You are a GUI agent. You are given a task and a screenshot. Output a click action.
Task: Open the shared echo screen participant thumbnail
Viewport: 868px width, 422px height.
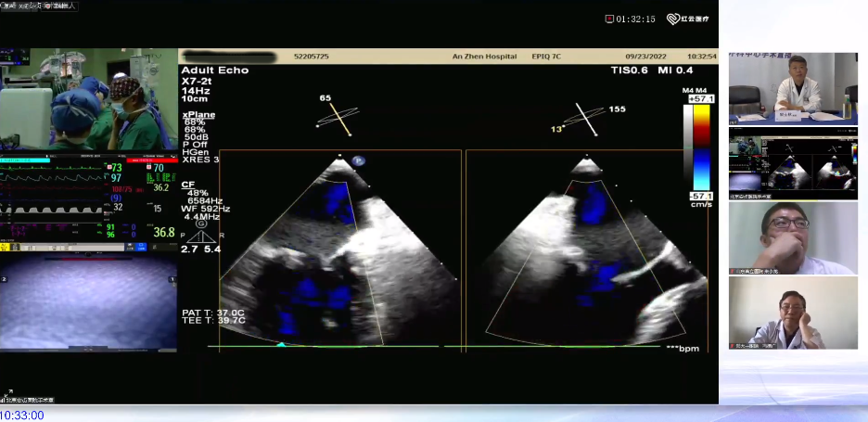coord(793,163)
